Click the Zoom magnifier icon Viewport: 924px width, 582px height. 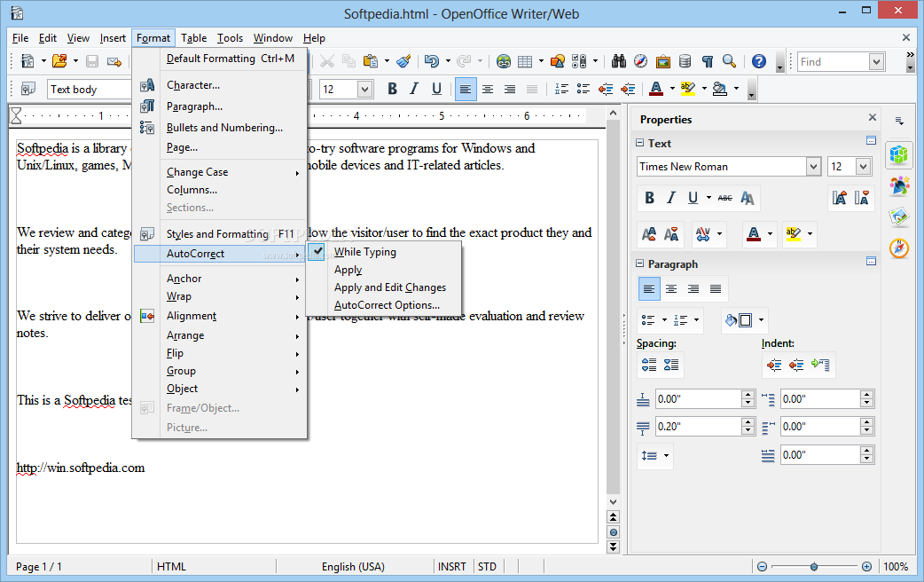730,61
